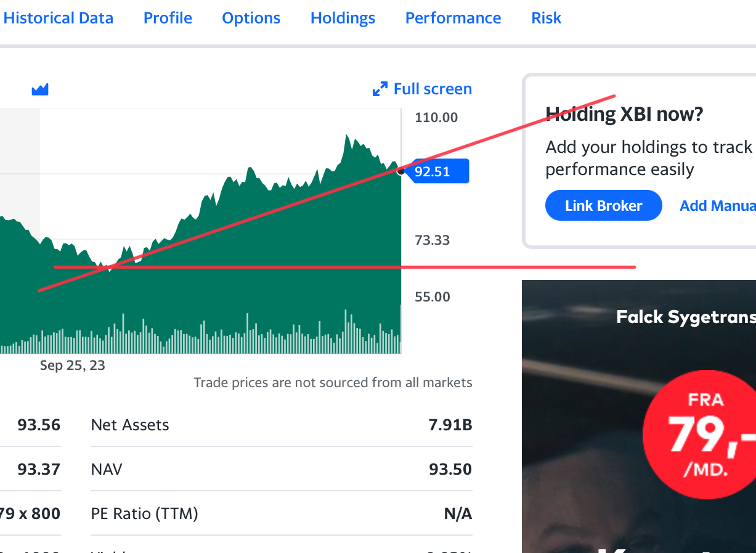Open the Options tab
The width and height of the screenshot is (756, 553).
tap(251, 18)
